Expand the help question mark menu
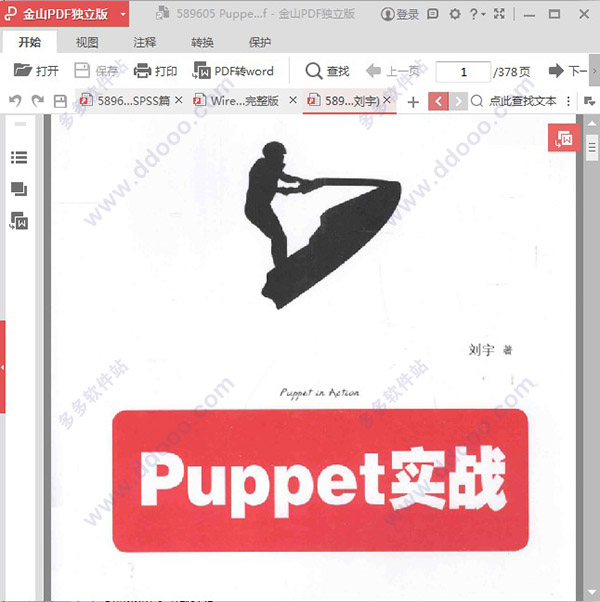Viewport: 600px width, 602px height. click(478, 14)
